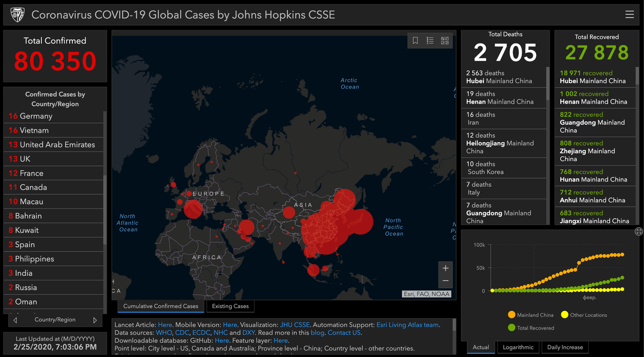Select Vietnam in the country list
This screenshot has width=644, height=357.
click(54, 130)
